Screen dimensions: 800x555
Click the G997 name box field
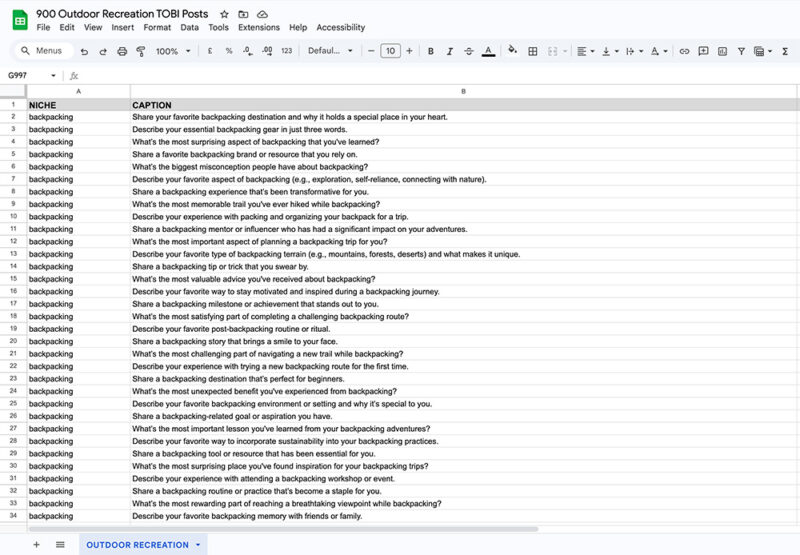pyautogui.click(x=30, y=75)
